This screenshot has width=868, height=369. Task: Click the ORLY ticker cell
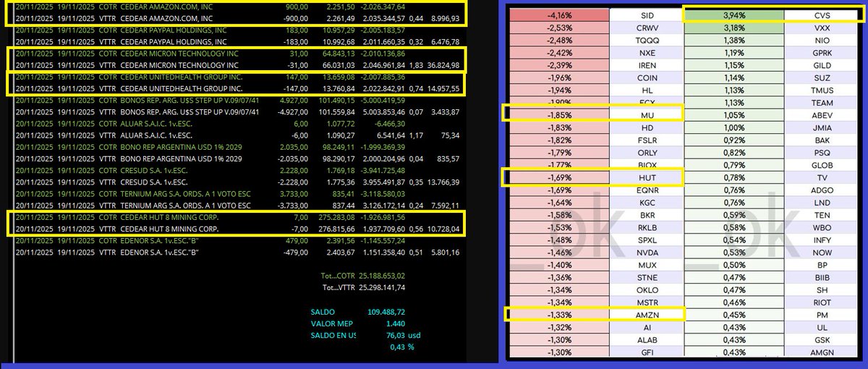coord(647,153)
